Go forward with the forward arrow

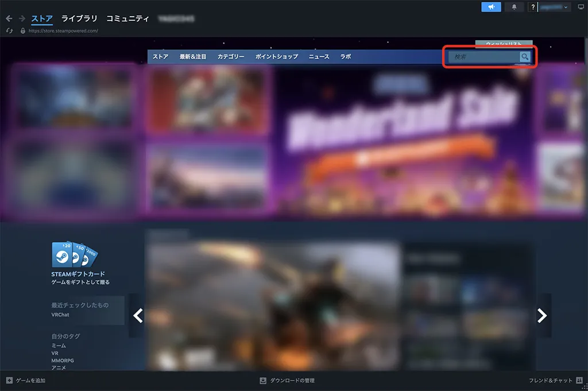pyautogui.click(x=22, y=18)
